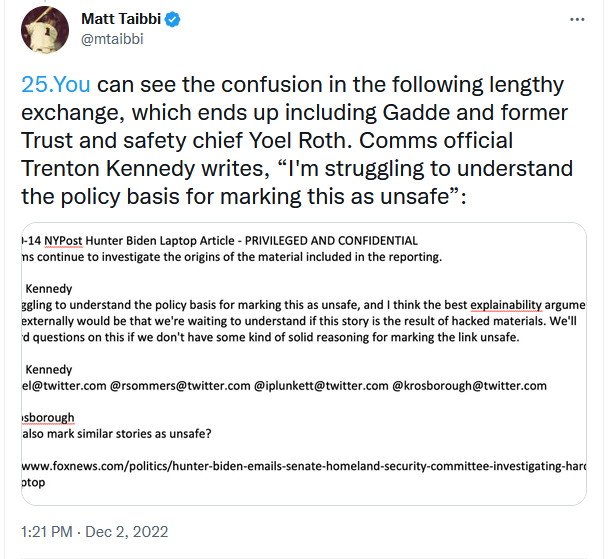Viewport: 615px width, 559px height.
Task: Click the underlined name "osborough"
Action: 48,417
